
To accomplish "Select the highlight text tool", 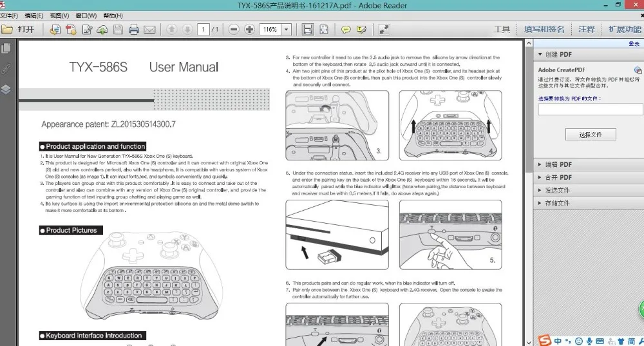I will pos(362,30).
